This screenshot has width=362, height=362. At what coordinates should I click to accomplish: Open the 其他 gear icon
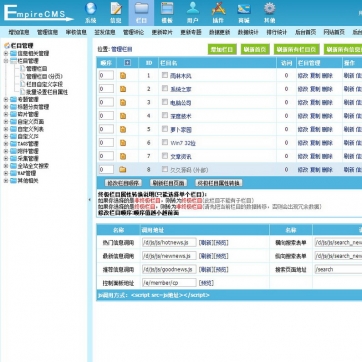[270, 9]
